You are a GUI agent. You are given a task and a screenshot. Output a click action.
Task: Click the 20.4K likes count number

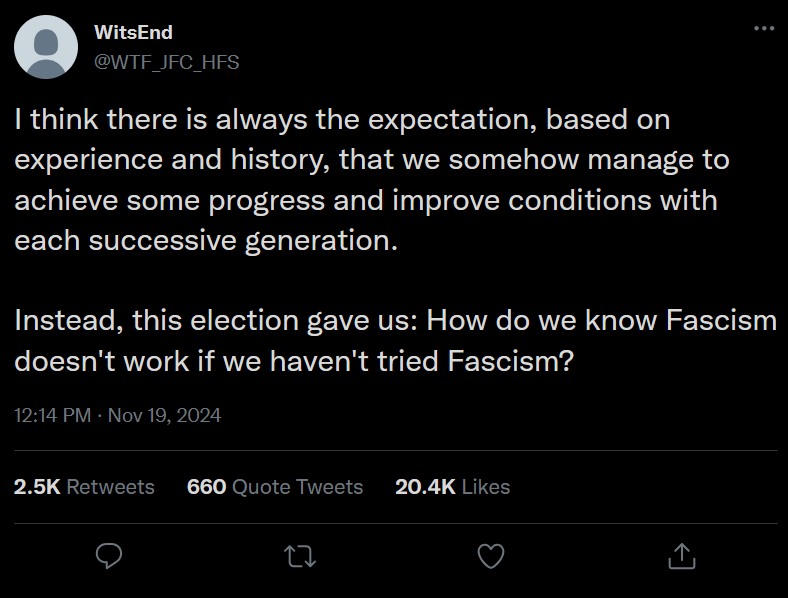click(x=425, y=487)
